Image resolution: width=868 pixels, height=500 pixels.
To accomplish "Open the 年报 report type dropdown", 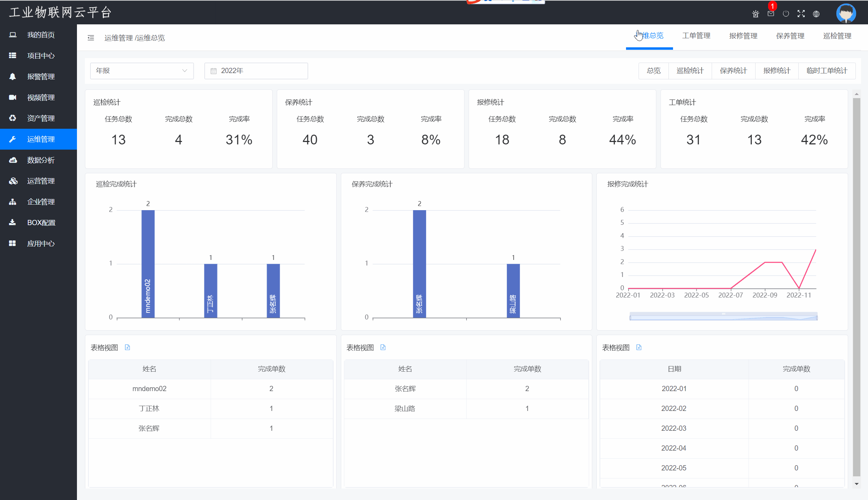I will pyautogui.click(x=142, y=71).
